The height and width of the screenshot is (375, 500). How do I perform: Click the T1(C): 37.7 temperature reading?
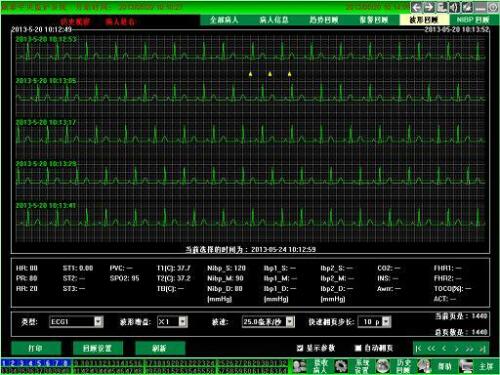[174, 268]
